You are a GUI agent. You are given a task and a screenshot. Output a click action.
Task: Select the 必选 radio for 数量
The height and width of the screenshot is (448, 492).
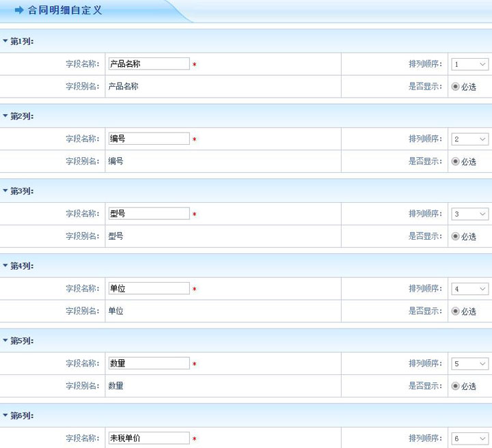click(x=455, y=386)
